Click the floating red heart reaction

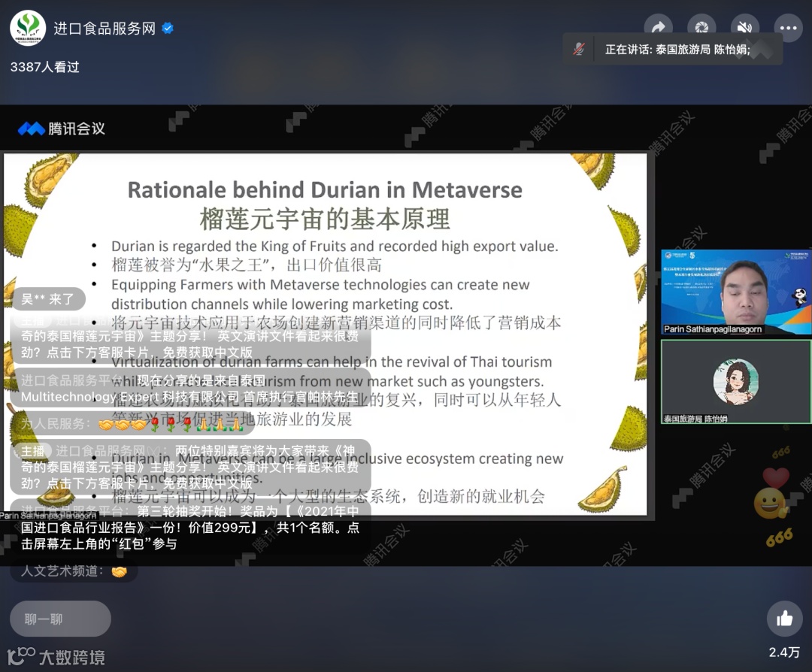coord(775,476)
